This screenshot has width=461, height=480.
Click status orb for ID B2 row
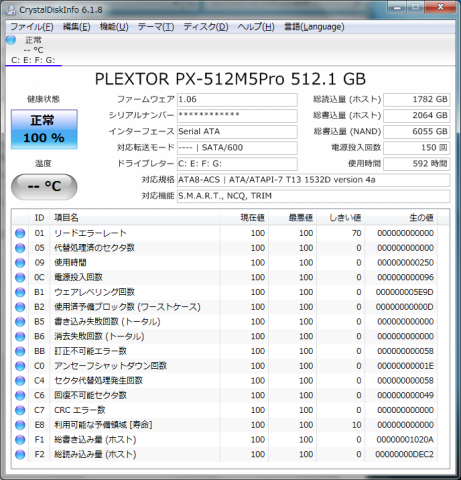[x=20, y=307]
